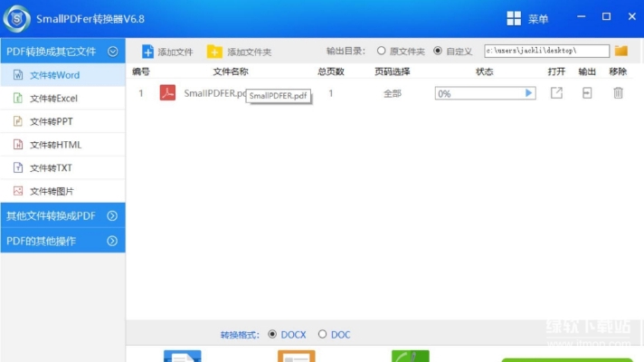Click the 编号 column header
The image size is (644, 362).
tap(141, 71)
